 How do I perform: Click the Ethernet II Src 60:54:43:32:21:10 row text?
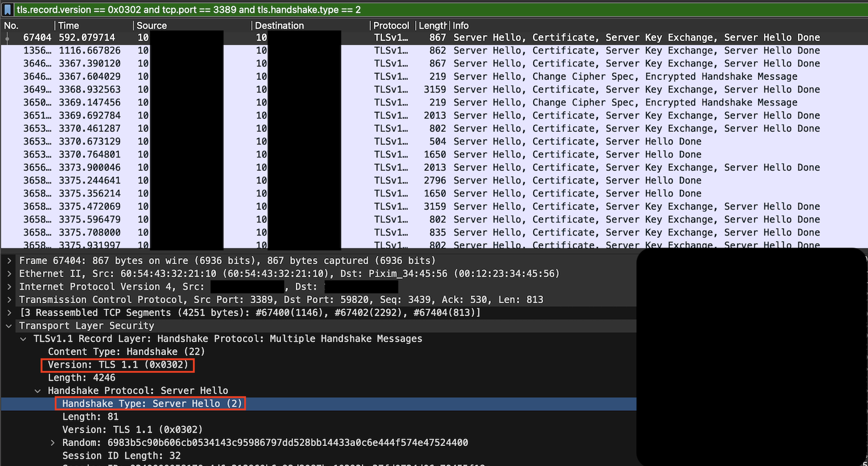click(x=289, y=274)
